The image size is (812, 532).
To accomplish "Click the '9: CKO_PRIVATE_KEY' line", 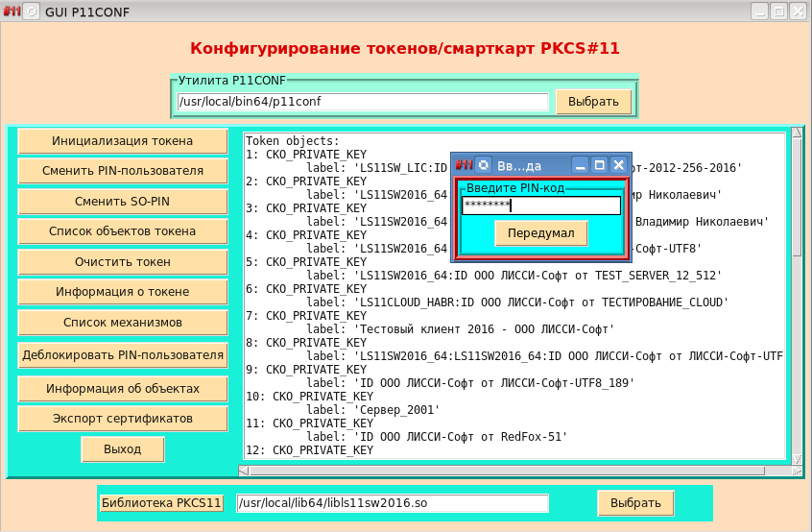I will click(x=306, y=370).
